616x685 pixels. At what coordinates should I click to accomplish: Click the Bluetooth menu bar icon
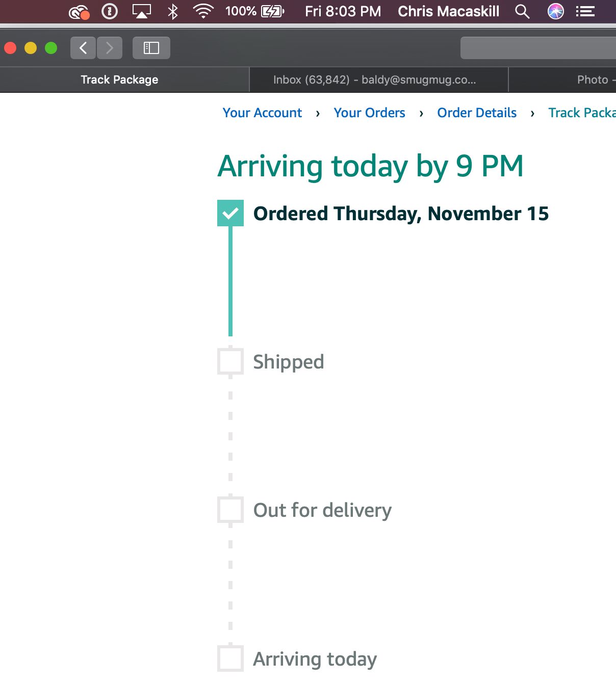(173, 11)
